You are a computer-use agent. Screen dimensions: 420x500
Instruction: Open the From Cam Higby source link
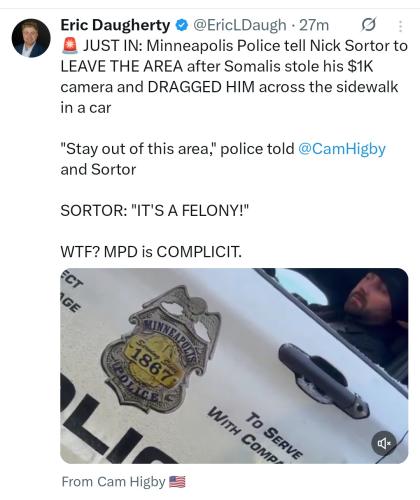pos(113,482)
